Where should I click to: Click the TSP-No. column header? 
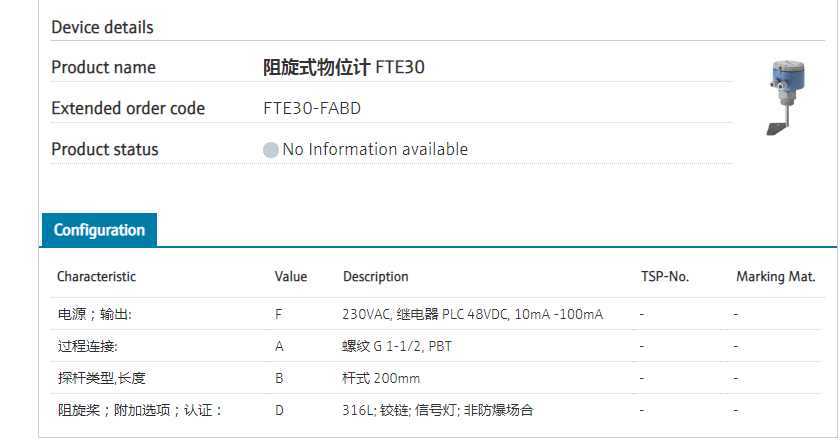point(665,277)
